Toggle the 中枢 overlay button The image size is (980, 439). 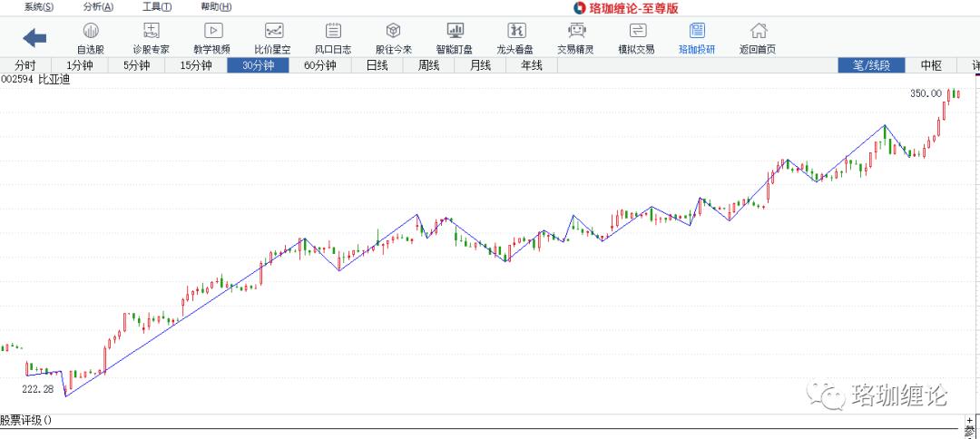coord(931,65)
